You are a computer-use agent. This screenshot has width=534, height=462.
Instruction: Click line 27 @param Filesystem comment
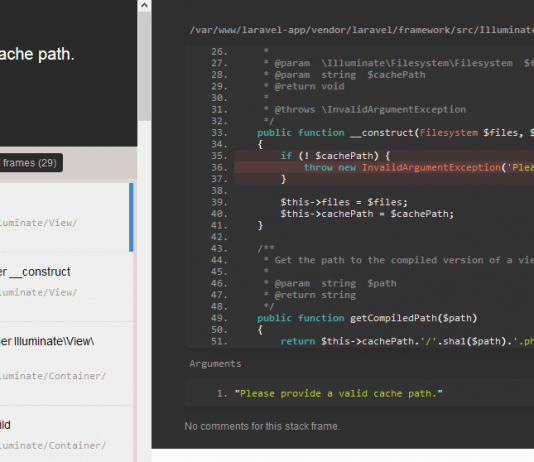398,63
